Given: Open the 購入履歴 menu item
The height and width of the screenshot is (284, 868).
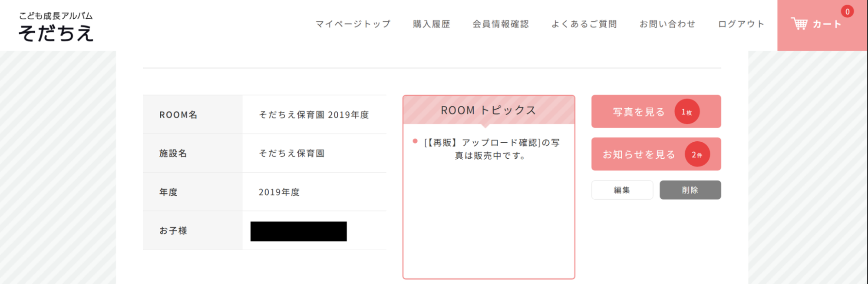Looking at the screenshot, I should click(x=431, y=24).
